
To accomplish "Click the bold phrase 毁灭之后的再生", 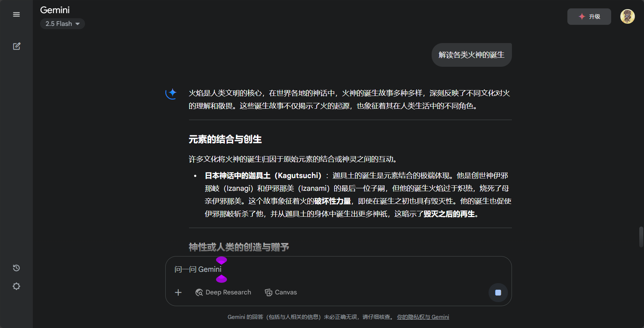I will click(449, 214).
